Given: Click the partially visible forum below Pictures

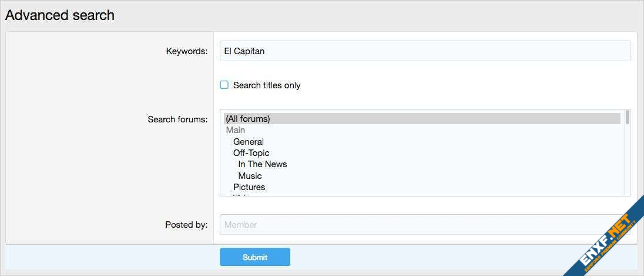Looking at the screenshot, I should 241,195.
